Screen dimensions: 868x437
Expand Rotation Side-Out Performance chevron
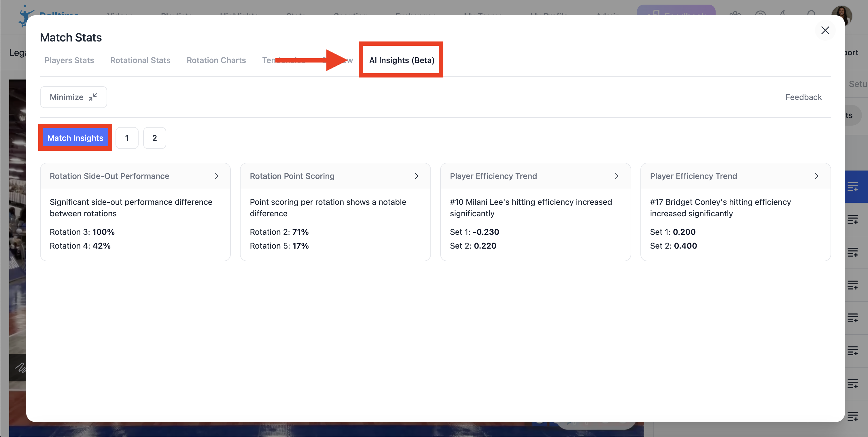216,176
